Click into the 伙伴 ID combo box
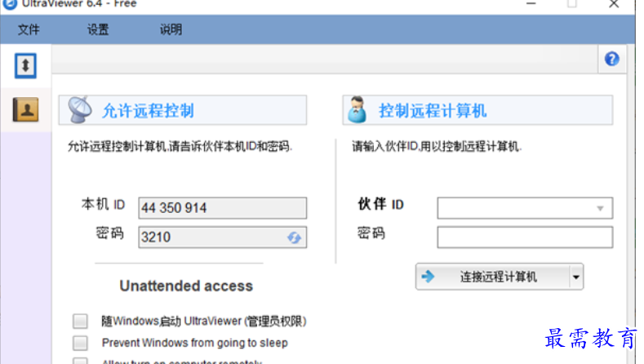This screenshot has width=644, height=364. [525, 208]
